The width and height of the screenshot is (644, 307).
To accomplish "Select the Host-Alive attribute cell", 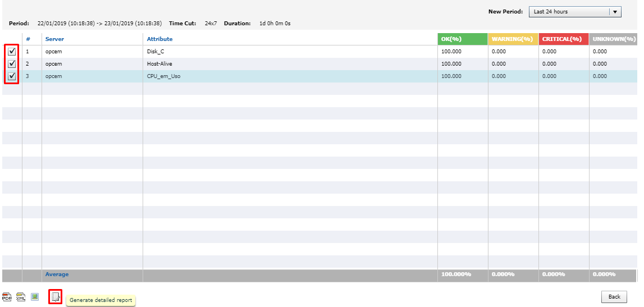I will tap(159, 63).
